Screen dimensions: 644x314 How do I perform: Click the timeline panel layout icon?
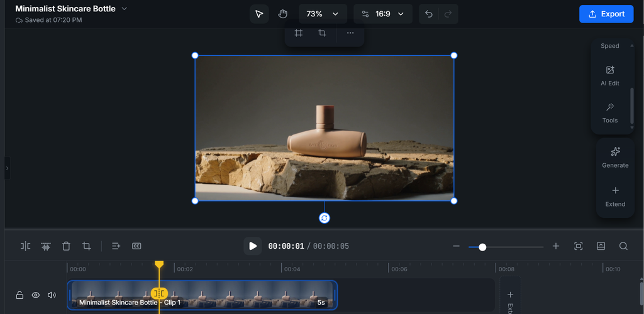coord(601,246)
